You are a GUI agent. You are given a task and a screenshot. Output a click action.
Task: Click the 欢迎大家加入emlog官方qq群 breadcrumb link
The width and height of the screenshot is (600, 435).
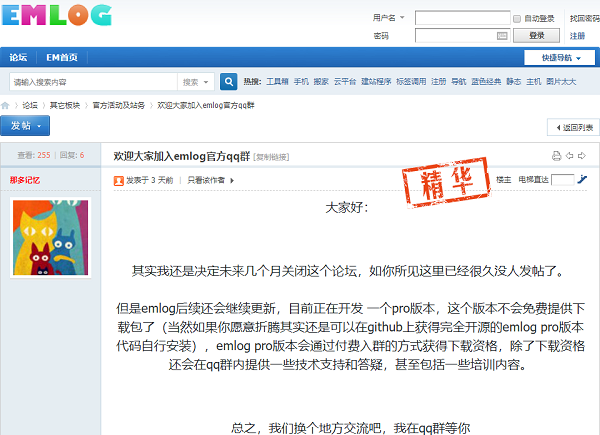[x=205, y=106]
